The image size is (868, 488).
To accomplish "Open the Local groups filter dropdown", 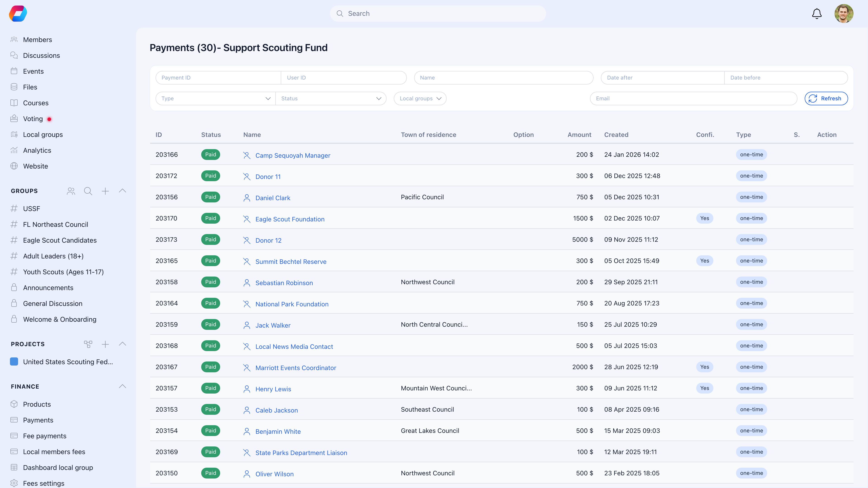I will click(420, 98).
